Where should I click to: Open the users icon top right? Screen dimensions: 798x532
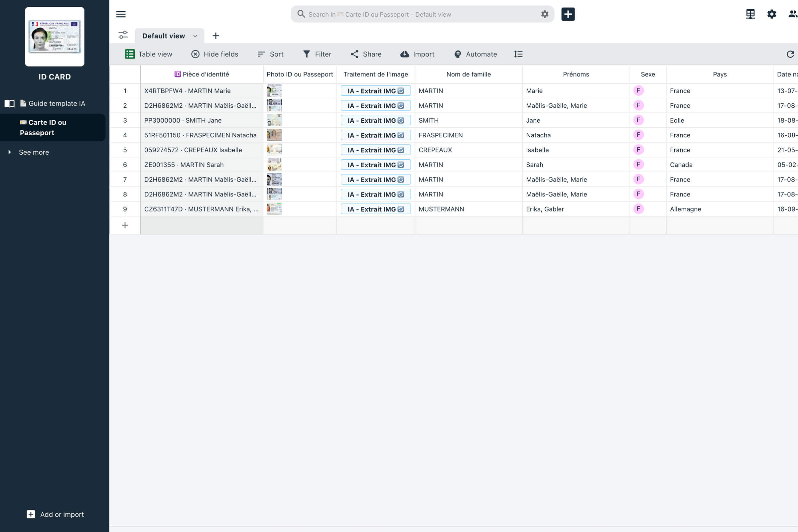(x=793, y=14)
